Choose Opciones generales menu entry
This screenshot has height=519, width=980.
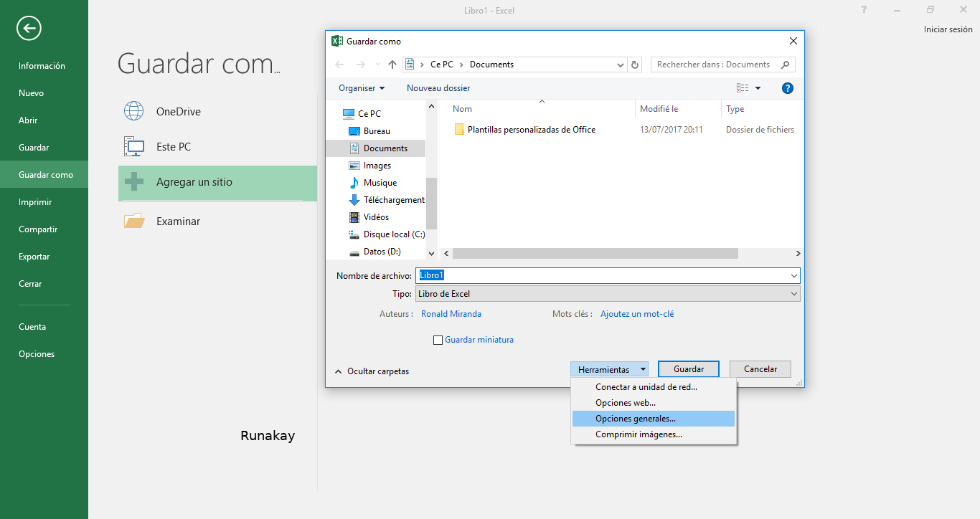point(654,419)
